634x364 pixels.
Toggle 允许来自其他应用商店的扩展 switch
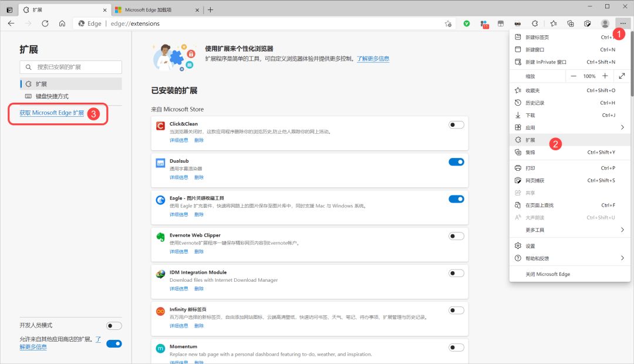pyautogui.click(x=114, y=344)
